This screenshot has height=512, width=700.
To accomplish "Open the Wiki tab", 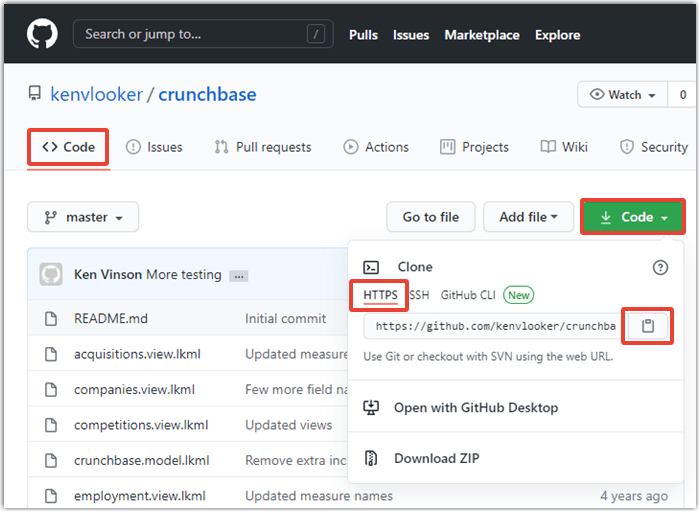I will tap(564, 147).
